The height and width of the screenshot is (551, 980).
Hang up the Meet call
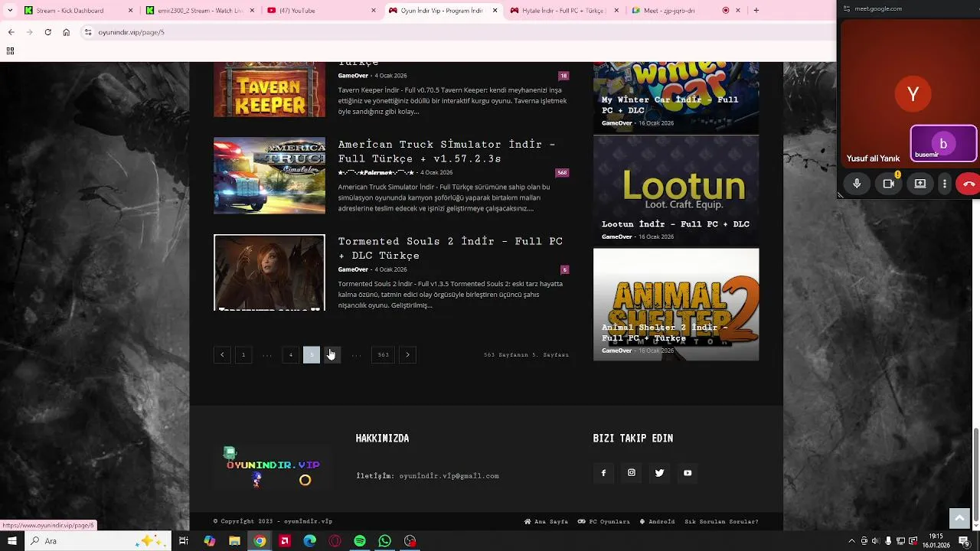click(x=969, y=184)
